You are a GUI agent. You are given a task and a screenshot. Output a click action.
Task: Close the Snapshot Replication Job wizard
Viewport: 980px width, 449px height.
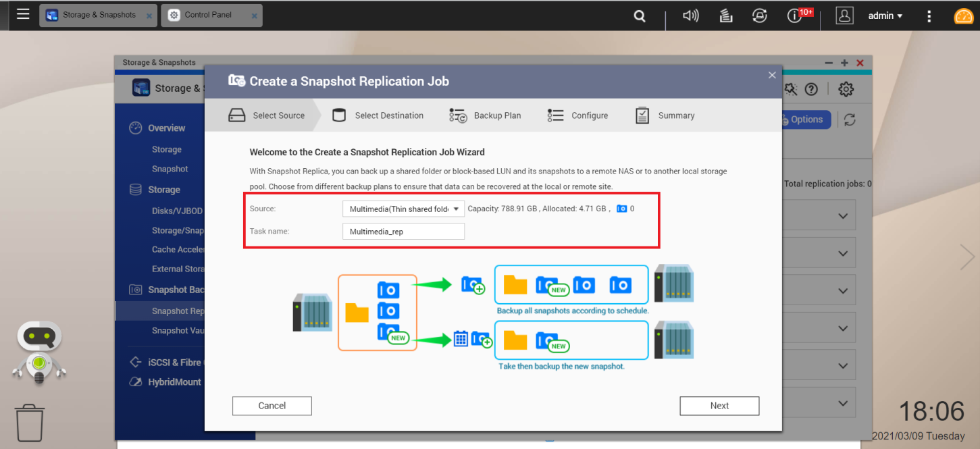(x=772, y=75)
